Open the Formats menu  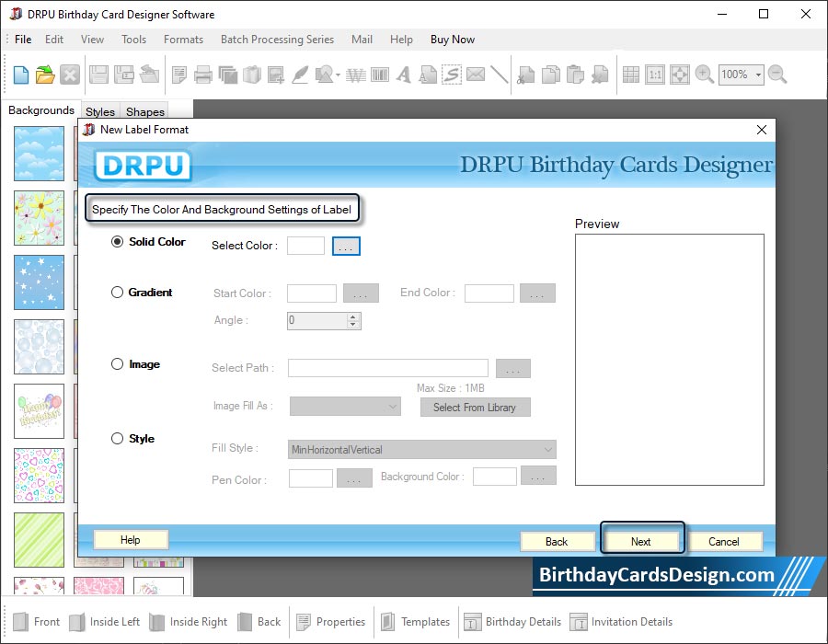(x=183, y=40)
